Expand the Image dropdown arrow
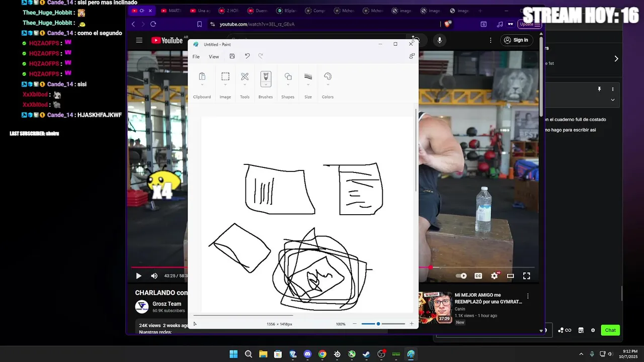Image resolution: width=644 pixels, height=362 pixels. 225,85
